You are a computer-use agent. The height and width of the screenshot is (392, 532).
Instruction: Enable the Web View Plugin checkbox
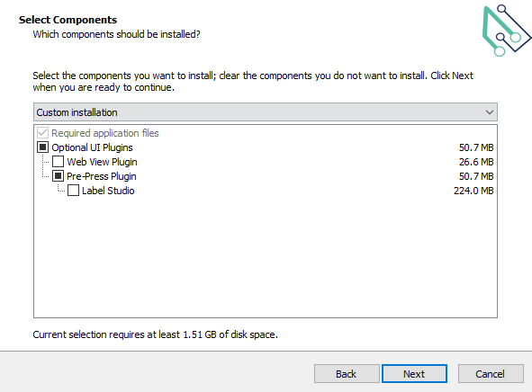point(58,162)
